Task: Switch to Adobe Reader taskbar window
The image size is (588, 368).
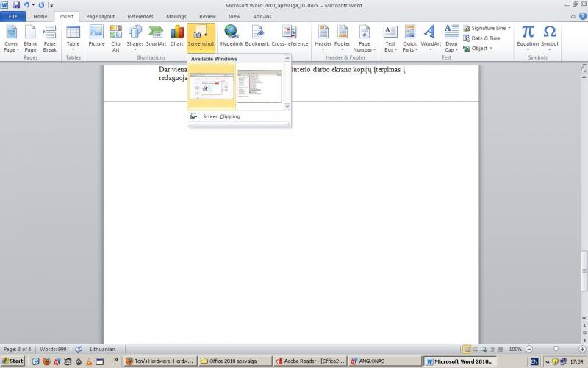Action: click(310, 361)
